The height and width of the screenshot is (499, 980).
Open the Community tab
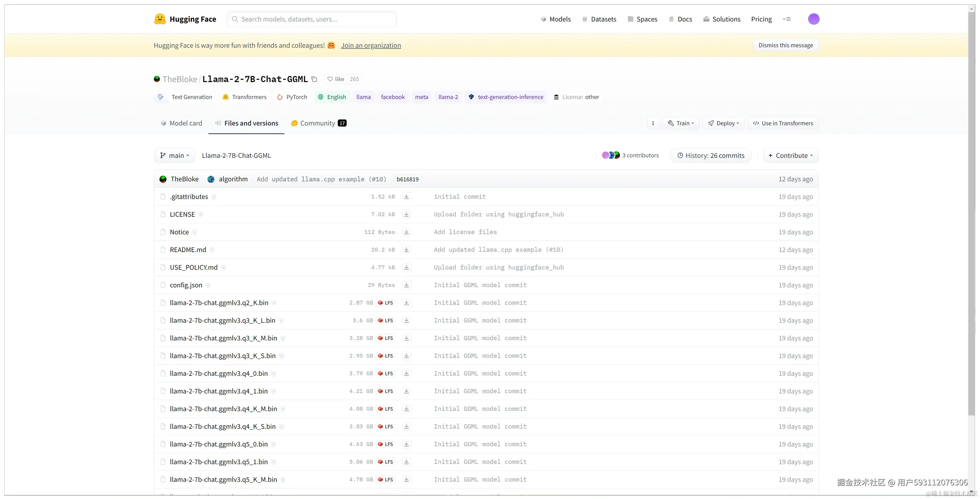pyautogui.click(x=318, y=123)
